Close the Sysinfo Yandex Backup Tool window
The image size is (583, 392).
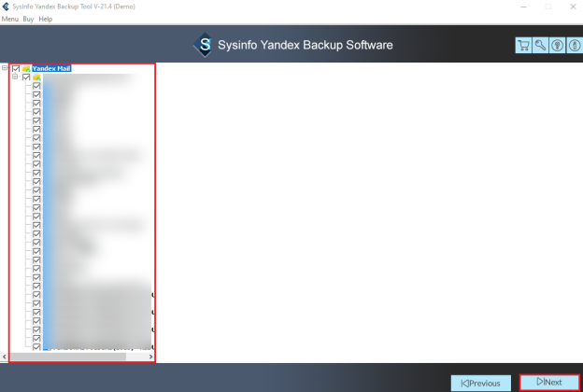[573, 7]
